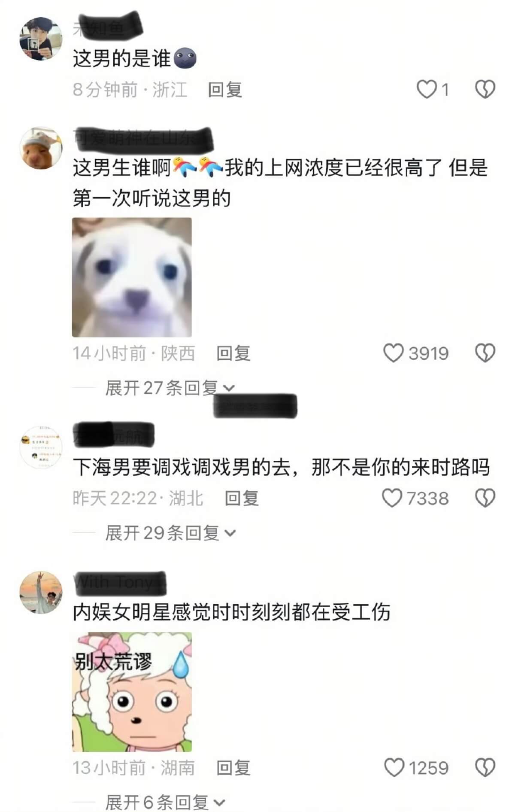Open the blurry white puppy image
Viewport: 515px width, 812px height.
pos(132,277)
